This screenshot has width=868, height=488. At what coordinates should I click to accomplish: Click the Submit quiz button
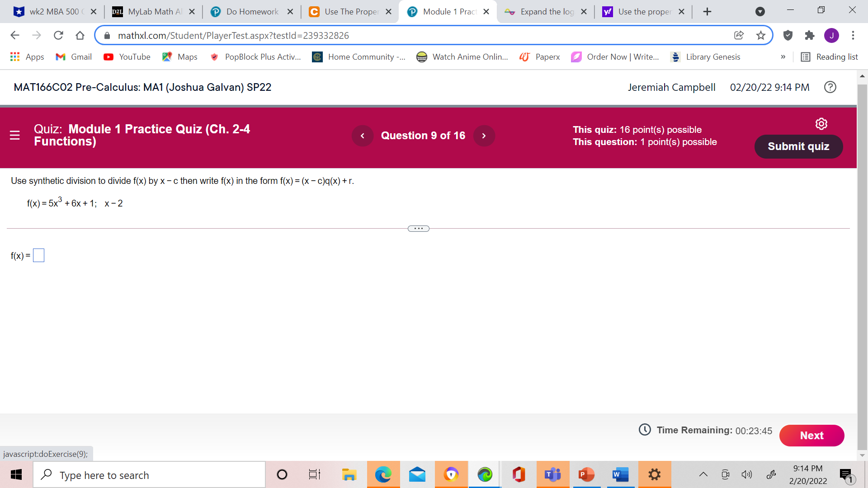[x=798, y=146]
